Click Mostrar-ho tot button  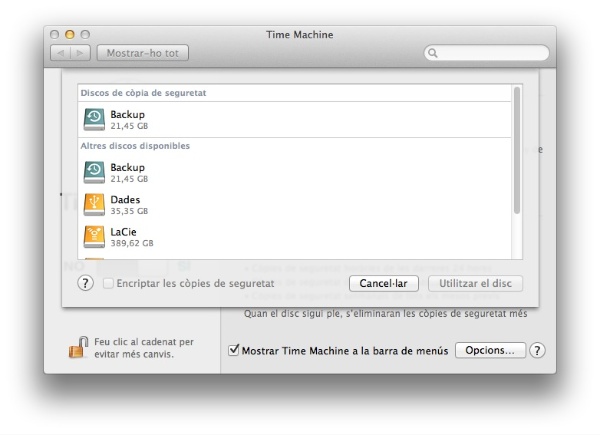143,53
